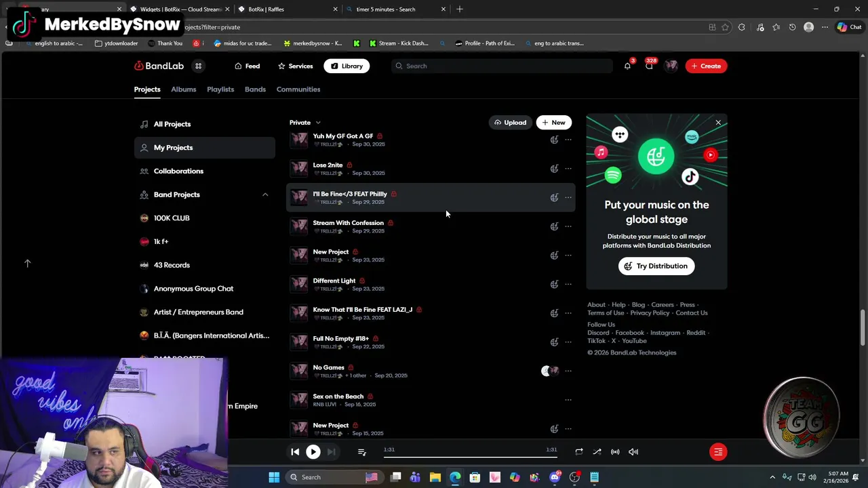Toggle shuffle in the player bar
The image size is (868, 488).
tap(597, 451)
